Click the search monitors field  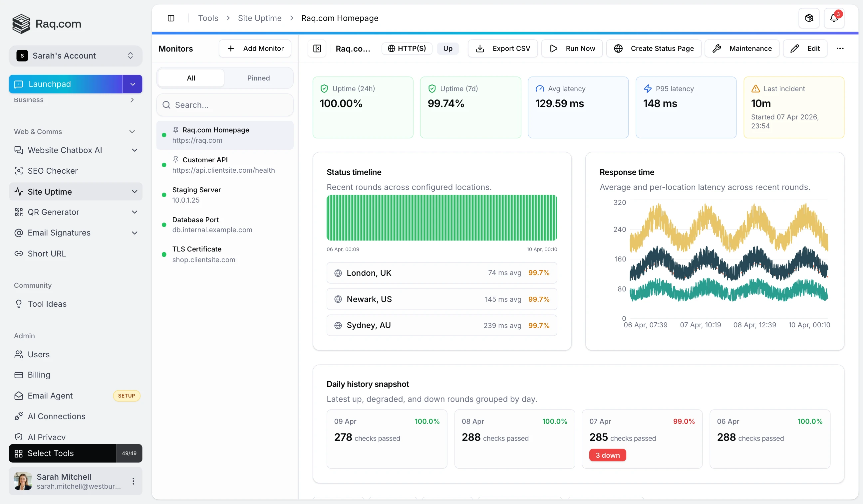(x=225, y=105)
